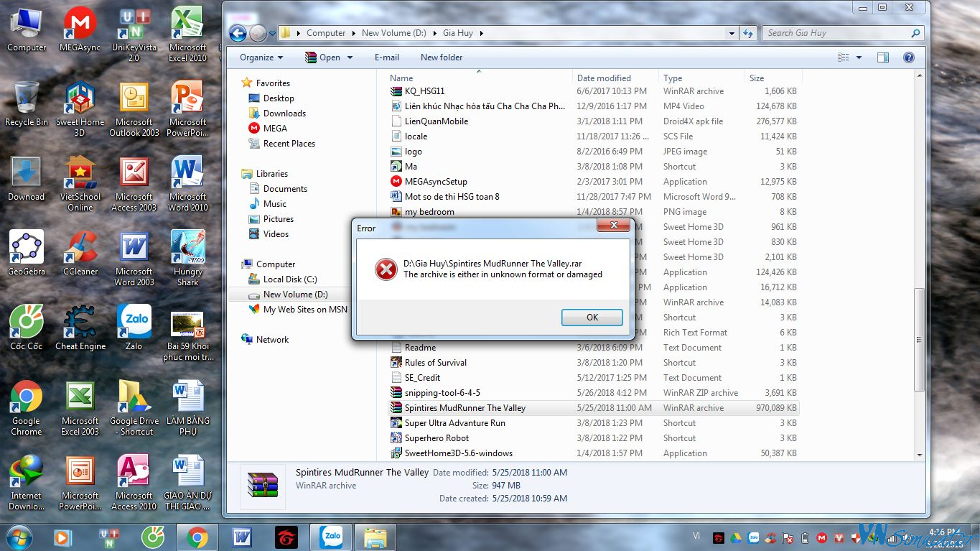Expand Gia Huy breadcrumb arrow
The height and width of the screenshot is (551, 980).
tap(482, 33)
